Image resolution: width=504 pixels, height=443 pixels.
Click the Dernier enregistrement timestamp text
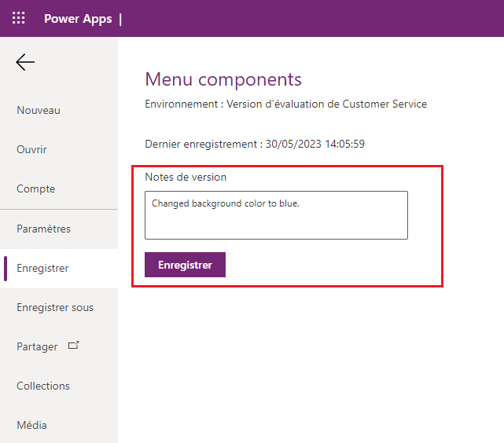coord(255,145)
